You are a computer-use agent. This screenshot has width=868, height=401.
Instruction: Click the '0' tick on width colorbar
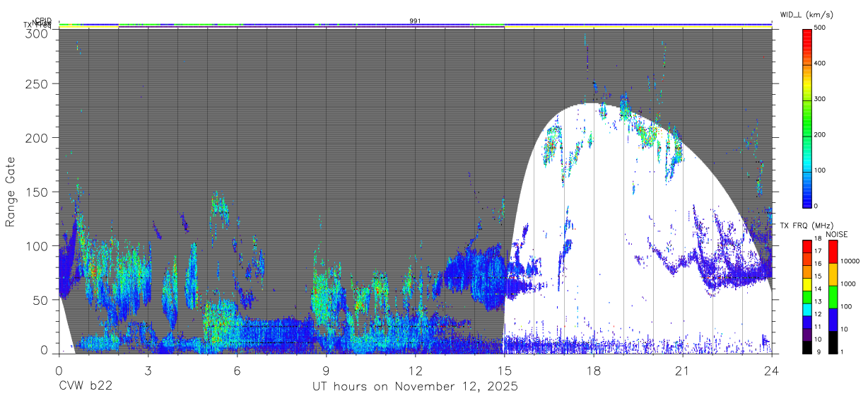tap(816, 206)
